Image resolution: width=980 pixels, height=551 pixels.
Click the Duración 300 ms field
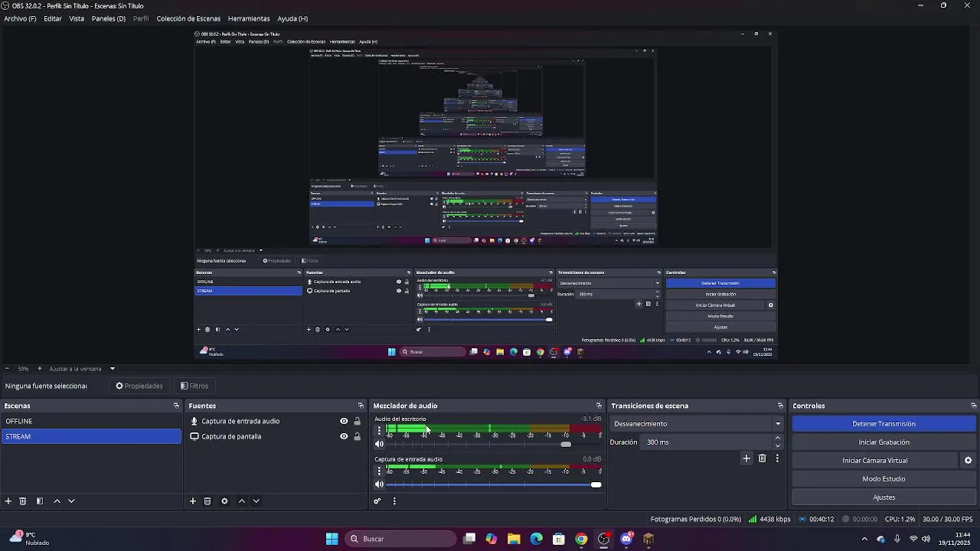[707, 442]
